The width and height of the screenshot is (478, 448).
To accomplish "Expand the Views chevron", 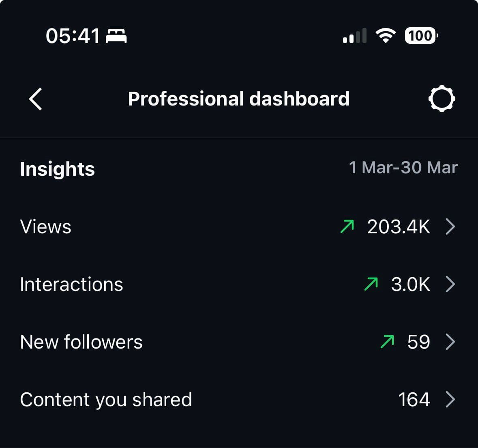I will pyautogui.click(x=450, y=226).
